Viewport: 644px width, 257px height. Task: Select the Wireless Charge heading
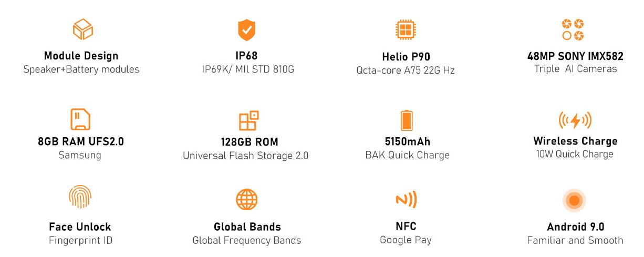[x=575, y=141]
